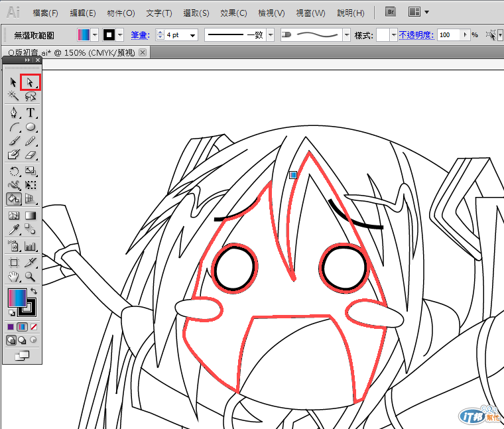This screenshot has height=429, width=504.
Task: Select the Artboard tool
Action: pyautogui.click(x=14, y=263)
